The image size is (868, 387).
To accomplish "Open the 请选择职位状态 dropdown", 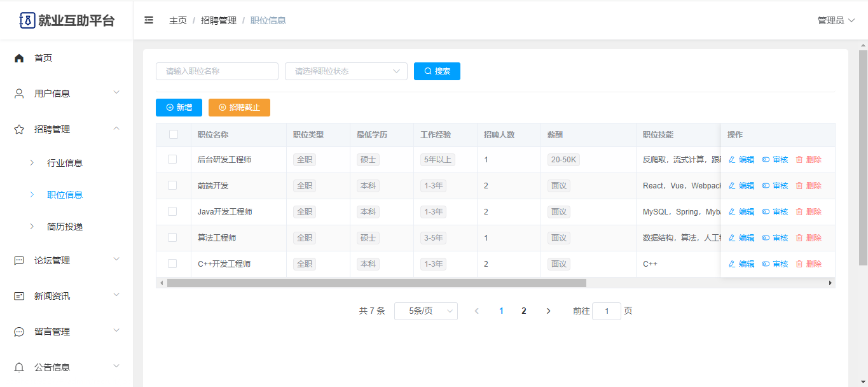I will pyautogui.click(x=346, y=71).
